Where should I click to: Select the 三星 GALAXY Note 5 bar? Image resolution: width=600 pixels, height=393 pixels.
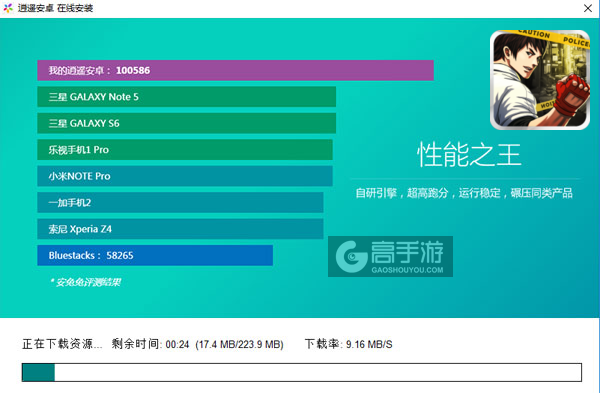point(186,97)
